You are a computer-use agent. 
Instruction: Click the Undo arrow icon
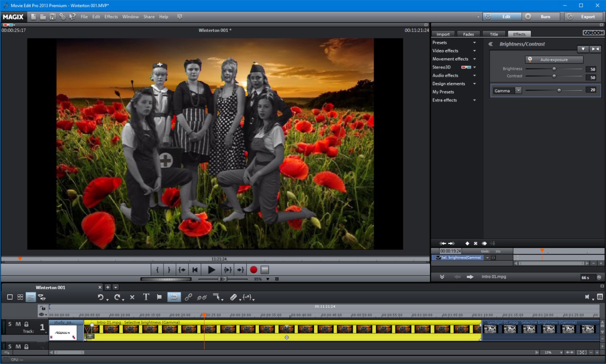101,298
